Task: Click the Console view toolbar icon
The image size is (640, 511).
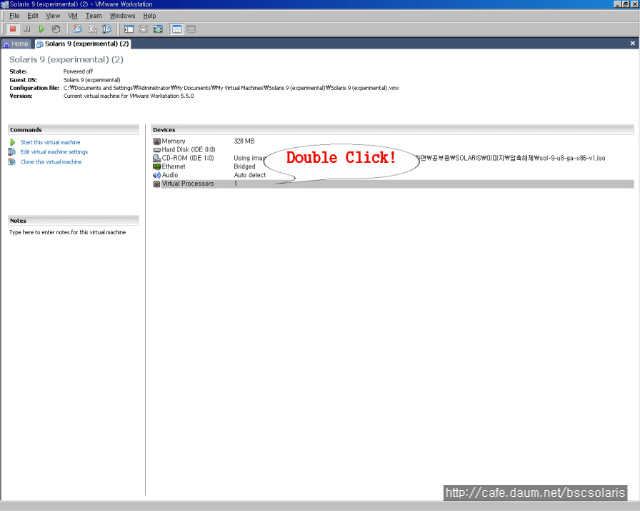Action: click(x=191, y=29)
